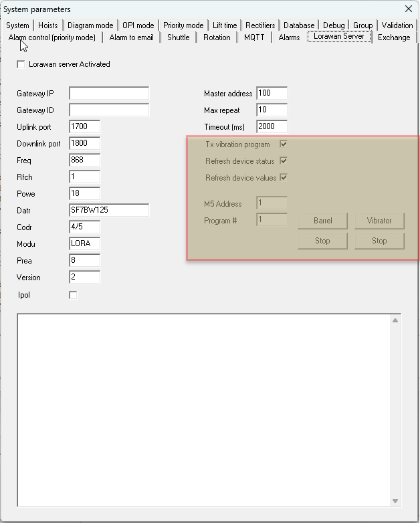This screenshot has width=420, height=523.
Task: Click the log scrollbar down arrow
Action: click(x=395, y=501)
